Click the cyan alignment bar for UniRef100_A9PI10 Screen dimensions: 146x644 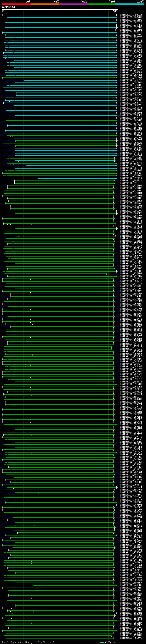77,178
